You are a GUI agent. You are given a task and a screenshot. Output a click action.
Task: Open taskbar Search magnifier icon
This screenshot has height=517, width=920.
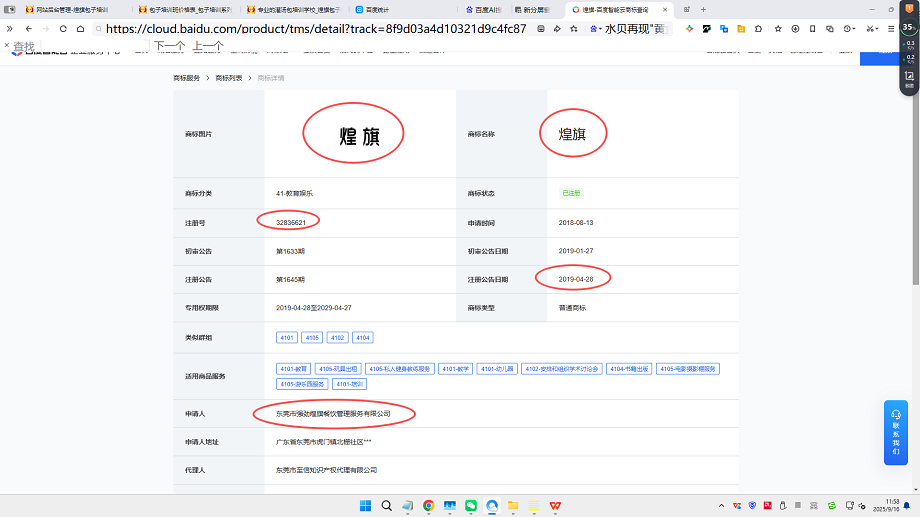(386, 506)
